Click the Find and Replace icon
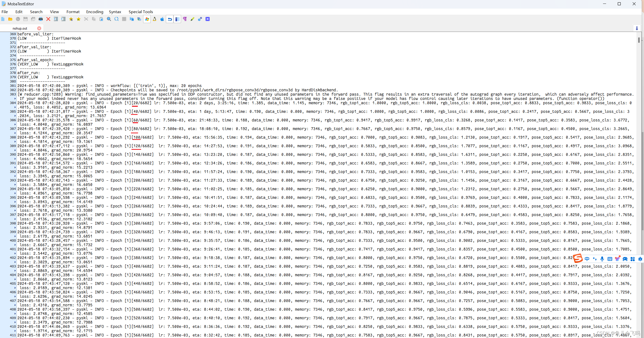The width and height of the screenshot is (644, 338). click(116, 19)
